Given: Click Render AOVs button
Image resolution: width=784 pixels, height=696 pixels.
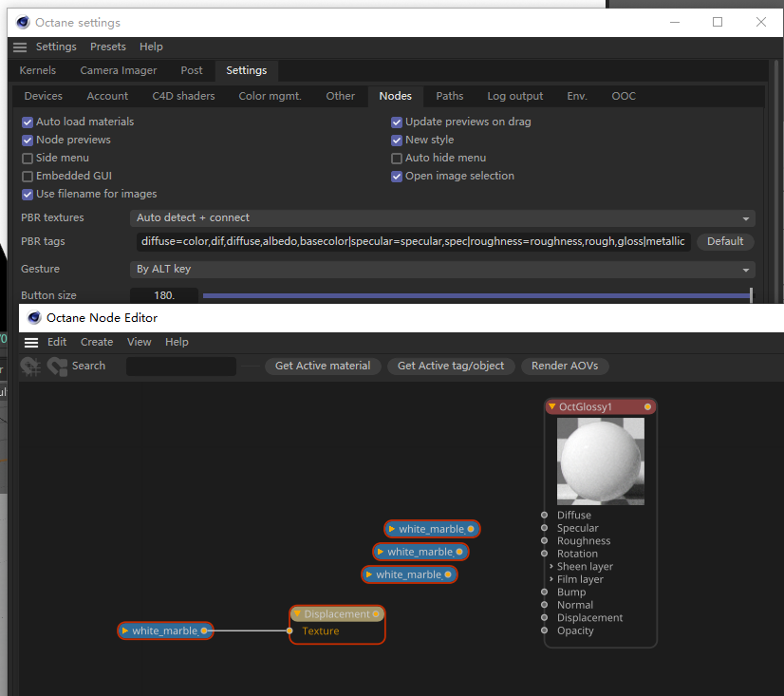Looking at the screenshot, I should coord(565,366).
